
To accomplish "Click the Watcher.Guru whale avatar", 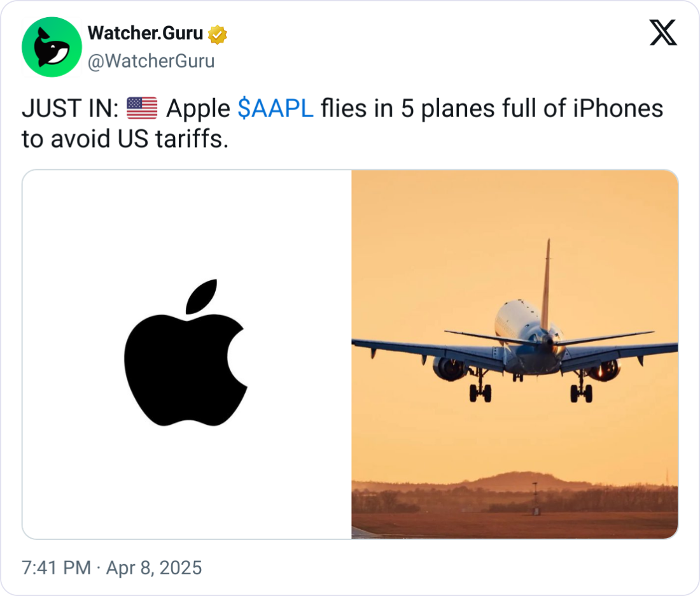I will [x=52, y=47].
